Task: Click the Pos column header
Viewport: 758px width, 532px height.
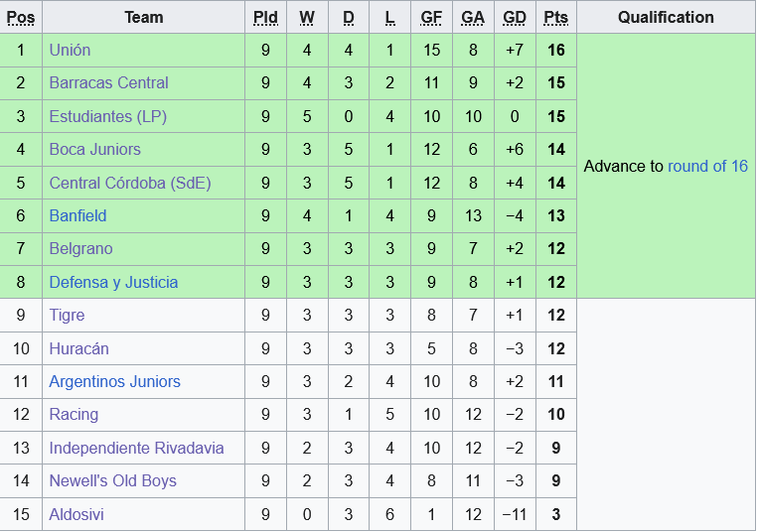Action: 21,17
